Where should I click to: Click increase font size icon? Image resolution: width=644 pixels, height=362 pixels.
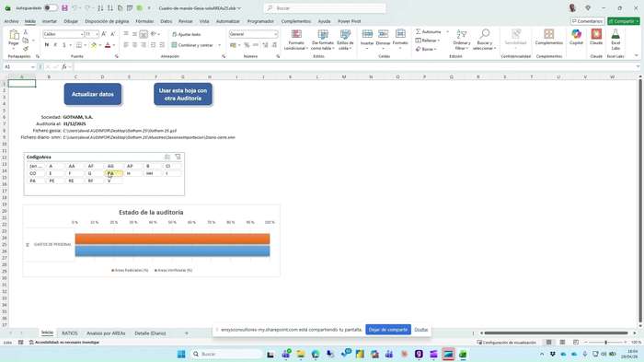[104, 34]
